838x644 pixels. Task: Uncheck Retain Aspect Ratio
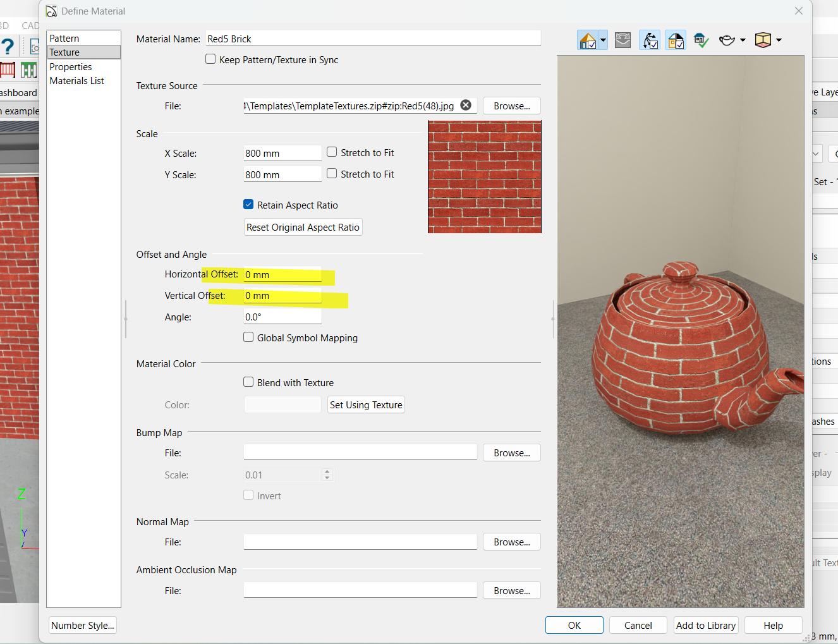tap(248, 205)
